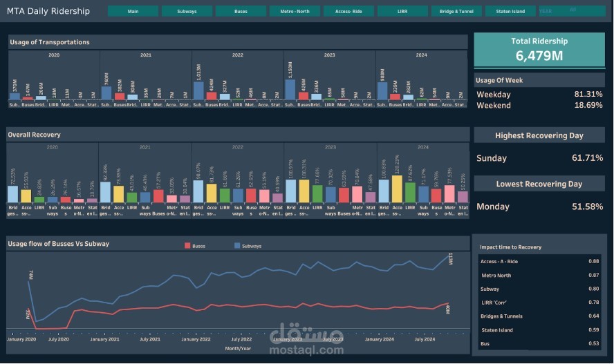Click the July 2024 axis label

425,339
